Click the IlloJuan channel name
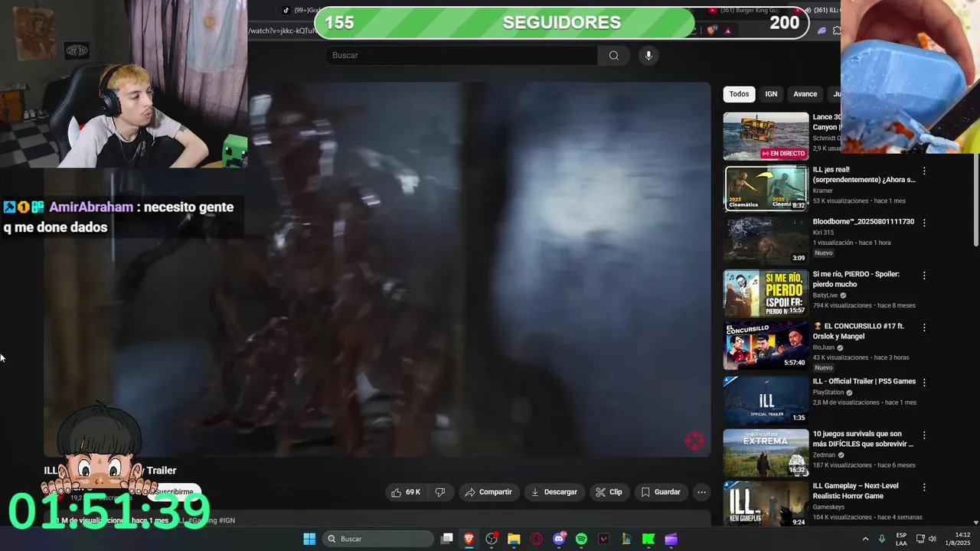 pyautogui.click(x=824, y=347)
